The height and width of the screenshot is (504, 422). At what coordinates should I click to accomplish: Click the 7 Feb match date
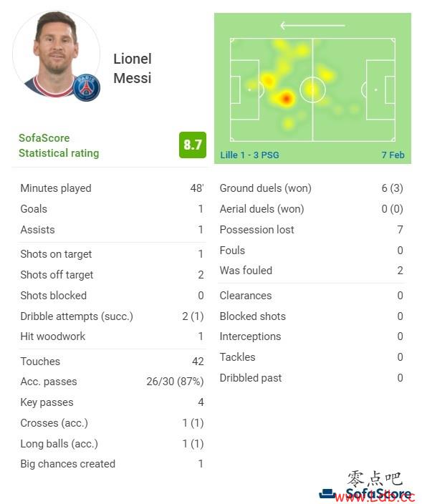393,155
